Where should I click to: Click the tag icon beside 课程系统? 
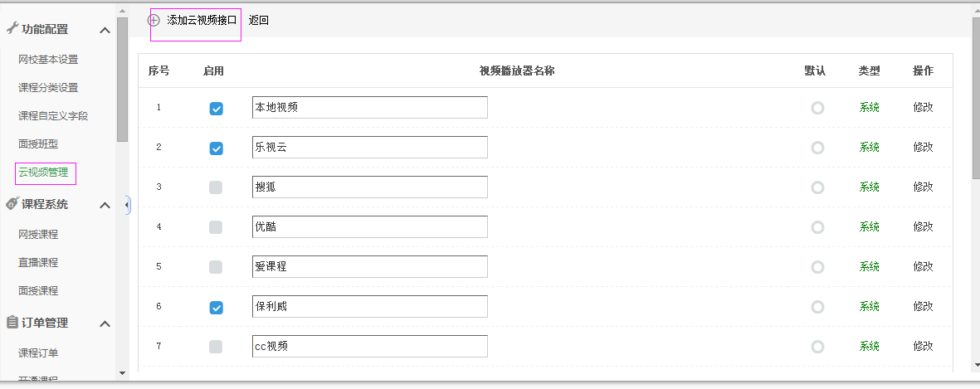click(x=12, y=204)
